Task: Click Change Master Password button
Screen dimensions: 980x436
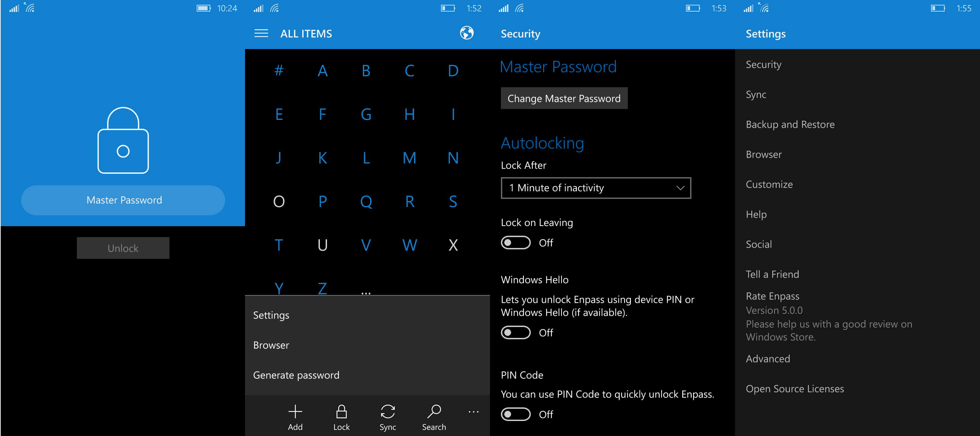Action: tap(564, 98)
